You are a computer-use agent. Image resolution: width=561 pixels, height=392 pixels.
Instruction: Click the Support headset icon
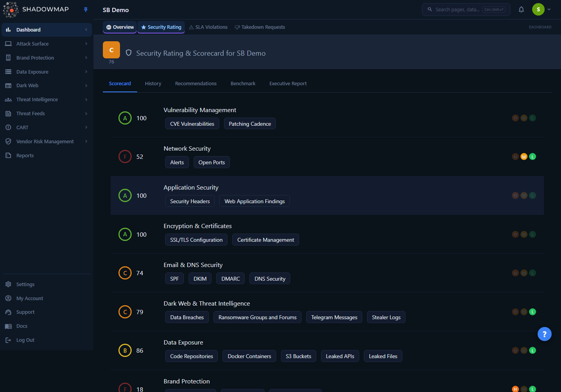8,312
